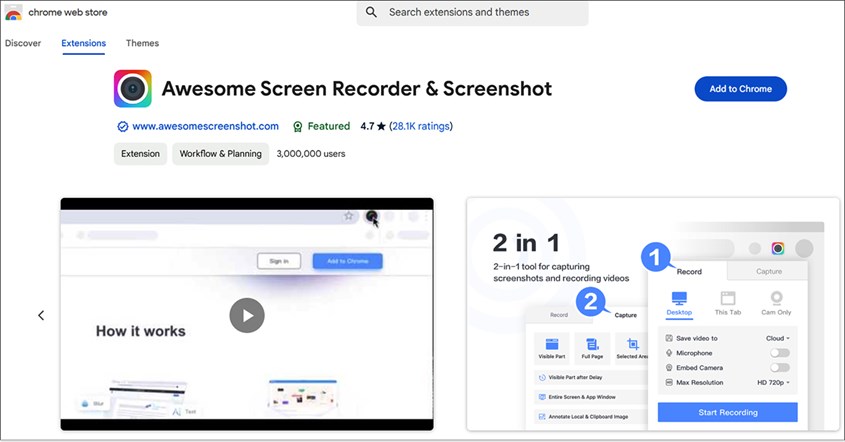
Task: Open the Discover tab
Action: coord(23,43)
